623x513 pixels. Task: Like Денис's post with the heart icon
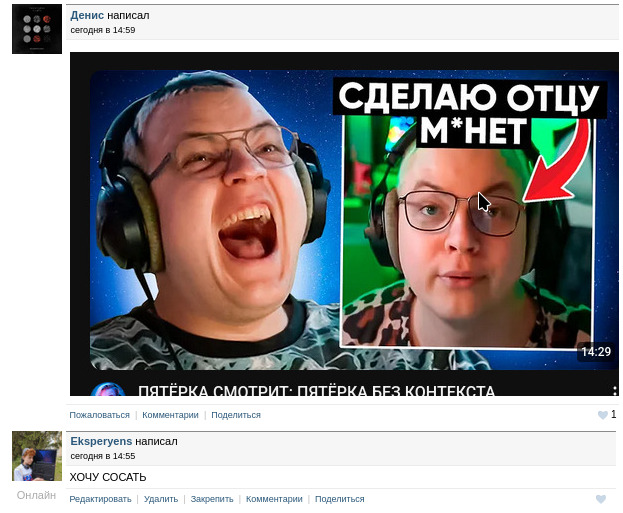(602, 415)
